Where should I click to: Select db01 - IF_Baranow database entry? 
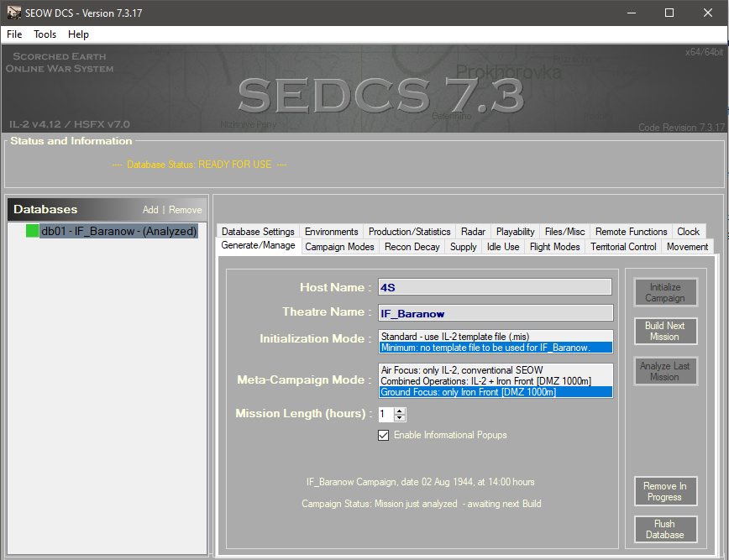tap(118, 231)
